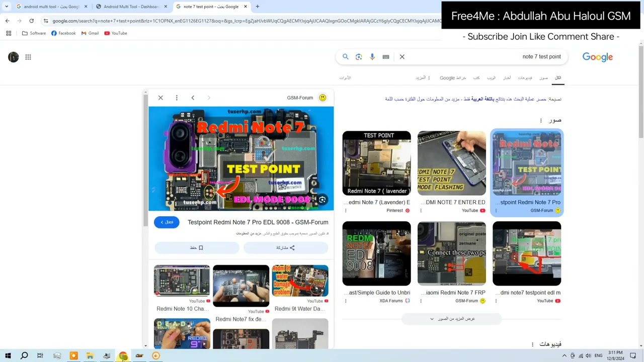The image size is (644, 362).
Task: Click into the search box text
Action: (x=541, y=57)
